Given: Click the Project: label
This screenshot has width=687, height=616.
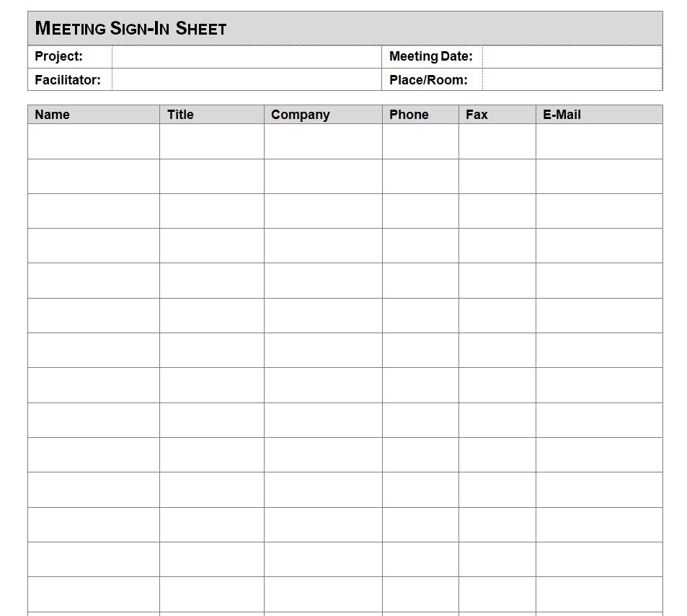Looking at the screenshot, I should [58, 56].
